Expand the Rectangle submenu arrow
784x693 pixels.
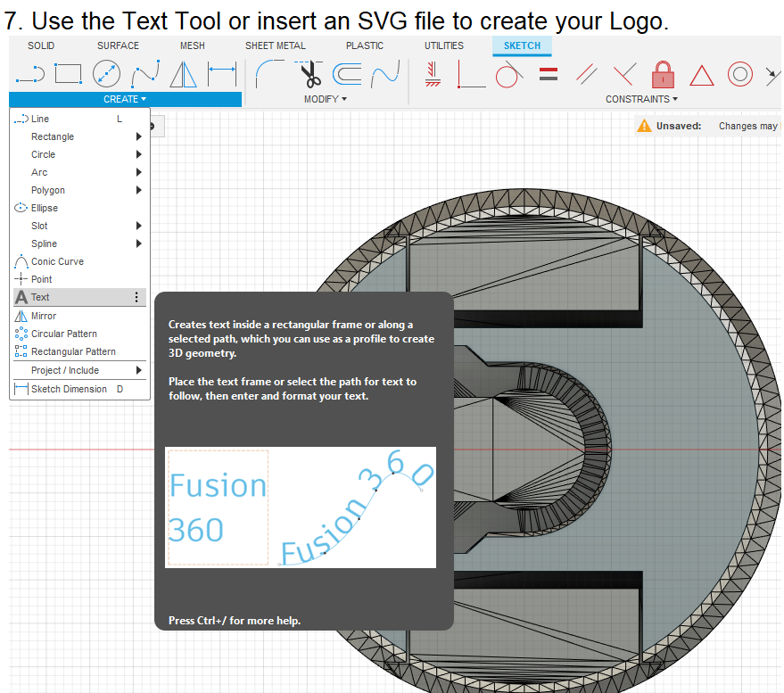(x=139, y=136)
